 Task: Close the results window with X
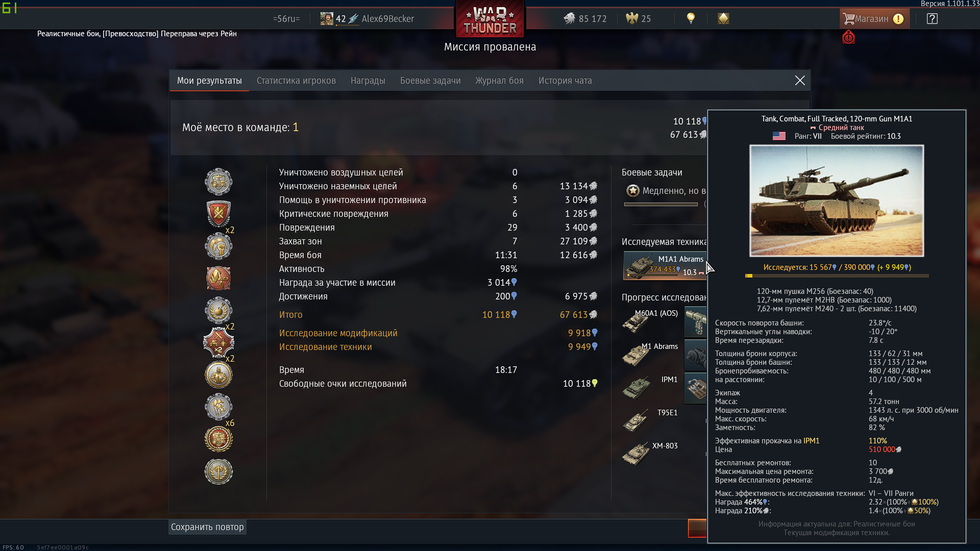coord(800,81)
